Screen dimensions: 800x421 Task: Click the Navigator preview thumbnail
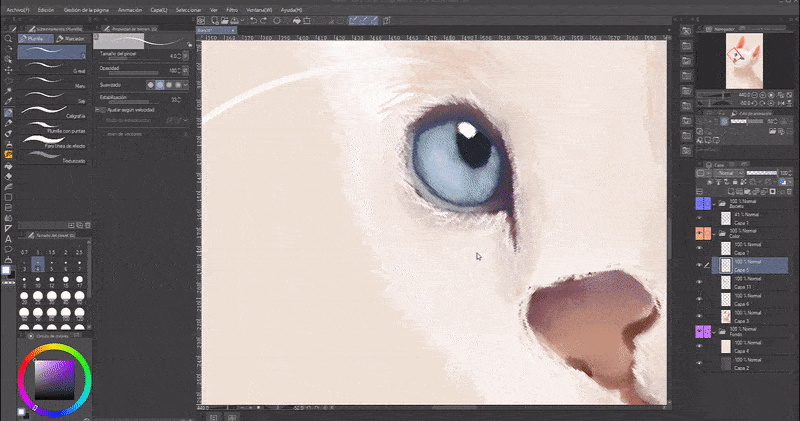744,61
